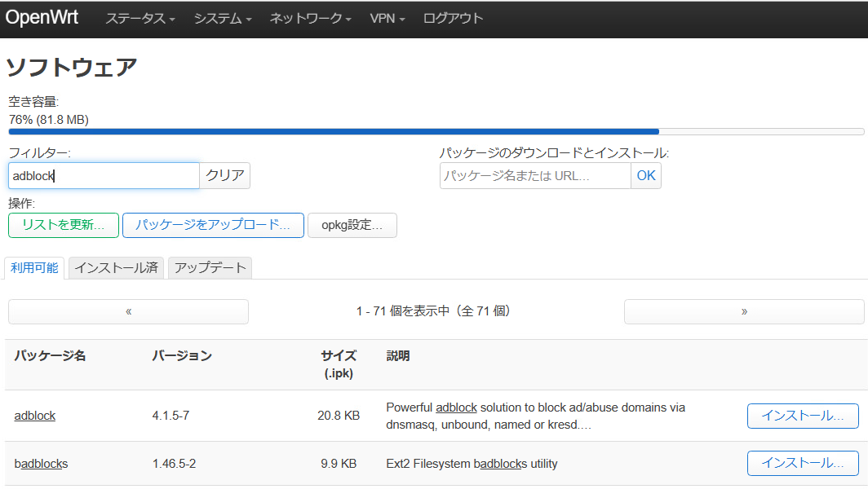
Task: Select the 76% (81.8 MB) free space text
Action: 49,120
